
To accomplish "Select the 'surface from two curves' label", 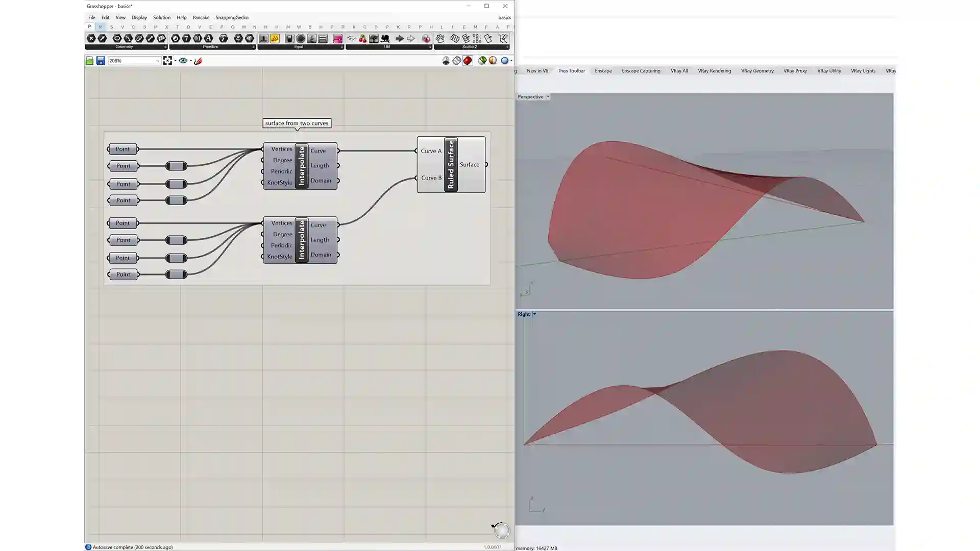I will coord(297,123).
